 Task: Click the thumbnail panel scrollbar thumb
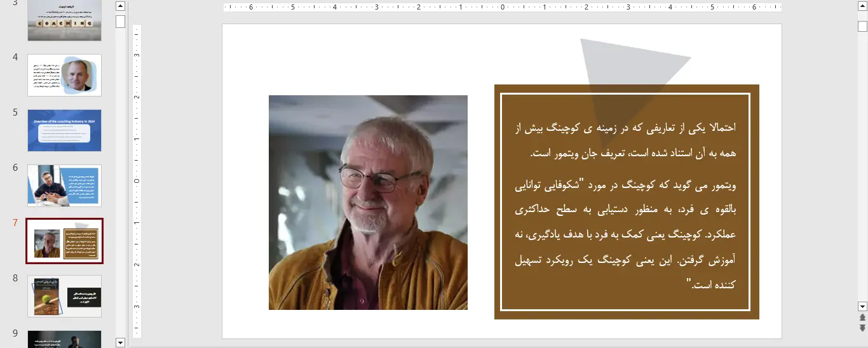[x=120, y=22]
